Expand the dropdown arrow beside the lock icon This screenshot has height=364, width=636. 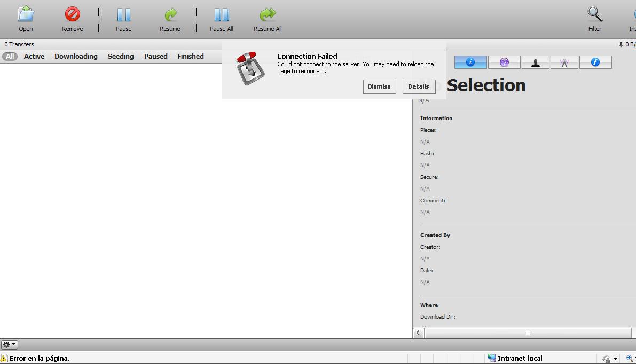point(615,359)
